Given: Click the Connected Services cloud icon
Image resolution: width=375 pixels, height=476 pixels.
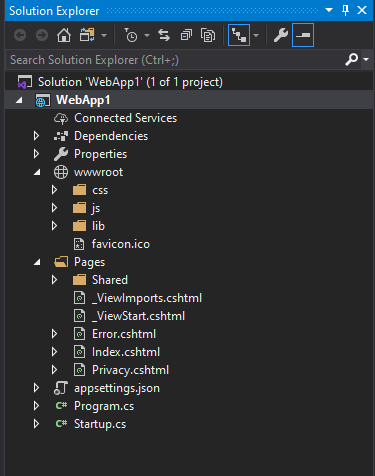Looking at the screenshot, I should (x=61, y=118).
